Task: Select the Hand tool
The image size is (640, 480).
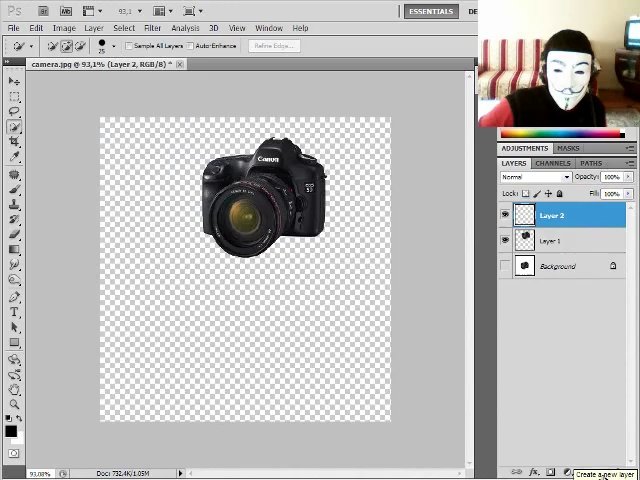Action: coord(14,389)
